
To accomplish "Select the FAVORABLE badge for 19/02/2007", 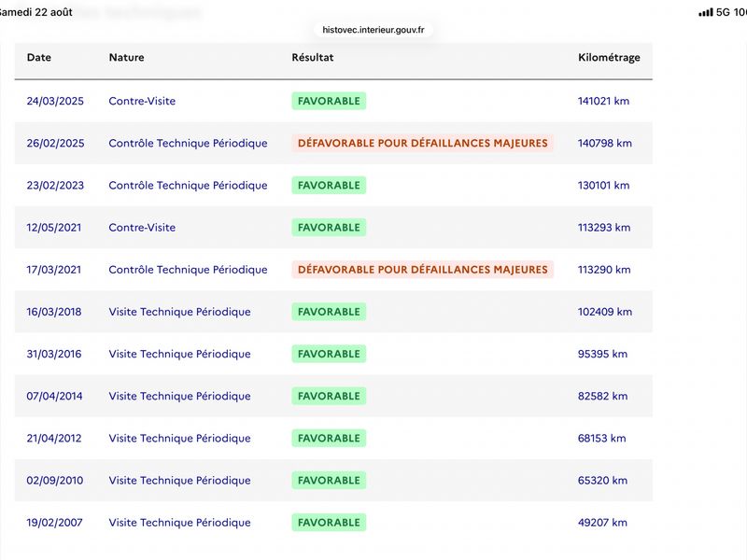I will [x=329, y=523].
